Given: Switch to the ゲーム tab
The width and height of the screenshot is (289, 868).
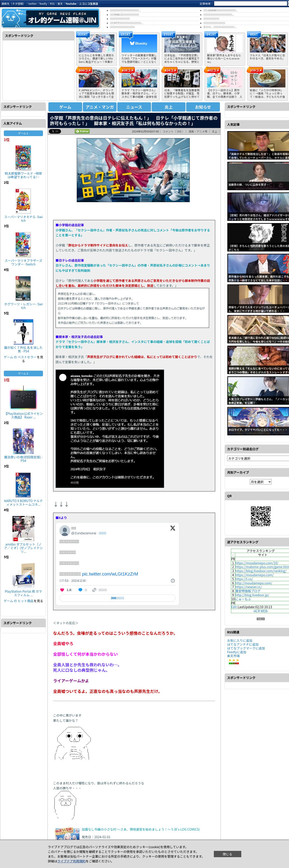Looking at the screenshot, I should click(65, 107).
